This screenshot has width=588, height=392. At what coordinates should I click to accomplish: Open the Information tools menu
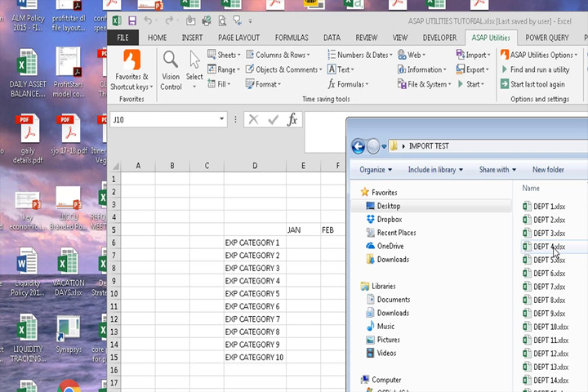click(x=422, y=69)
